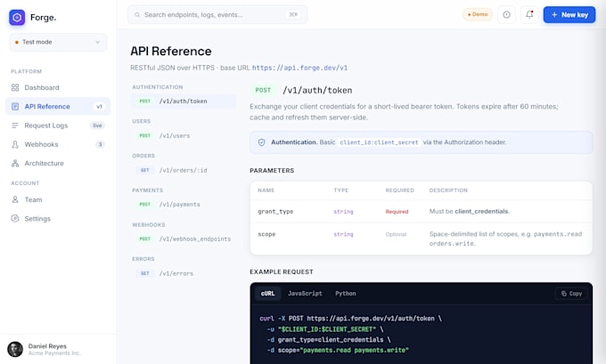Open Settings in the sidebar
This screenshot has width=606, height=364.
click(58, 218)
